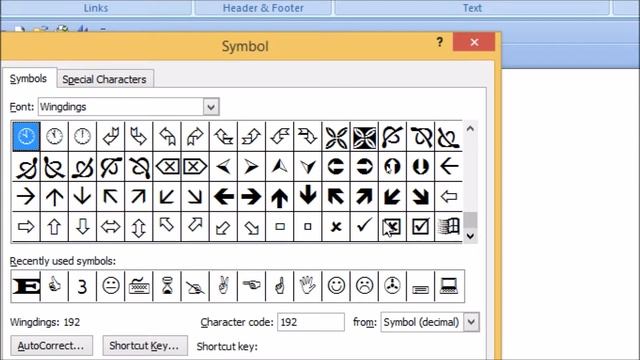The height and width of the screenshot is (360, 640).
Task: Click the AutoCorrect... button
Action: pyautogui.click(x=51, y=346)
